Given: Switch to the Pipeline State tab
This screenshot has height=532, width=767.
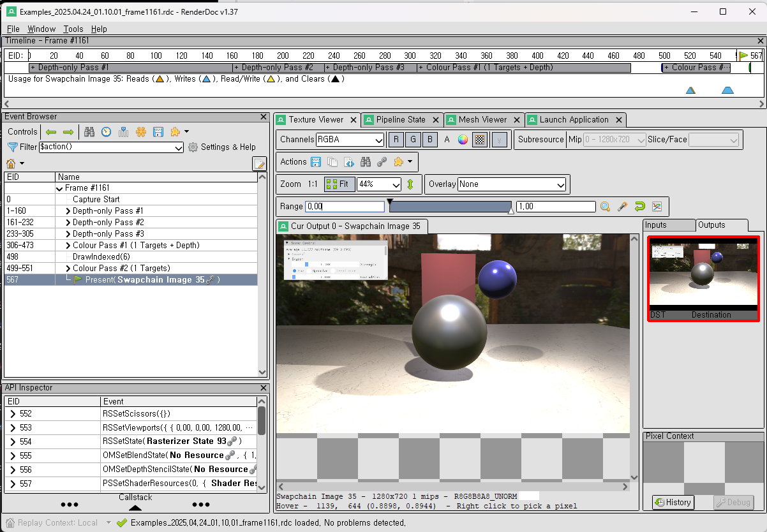Looking at the screenshot, I should tap(402, 119).
